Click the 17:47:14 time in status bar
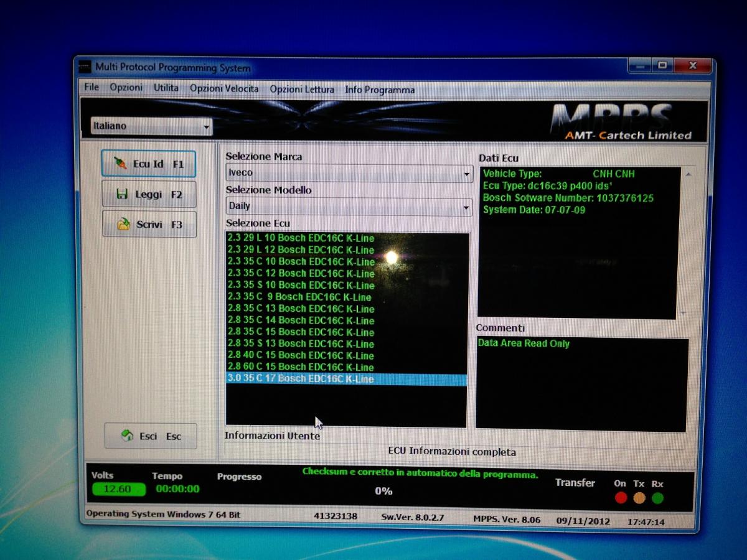This screenshot has width=747, height=560. 647,523
